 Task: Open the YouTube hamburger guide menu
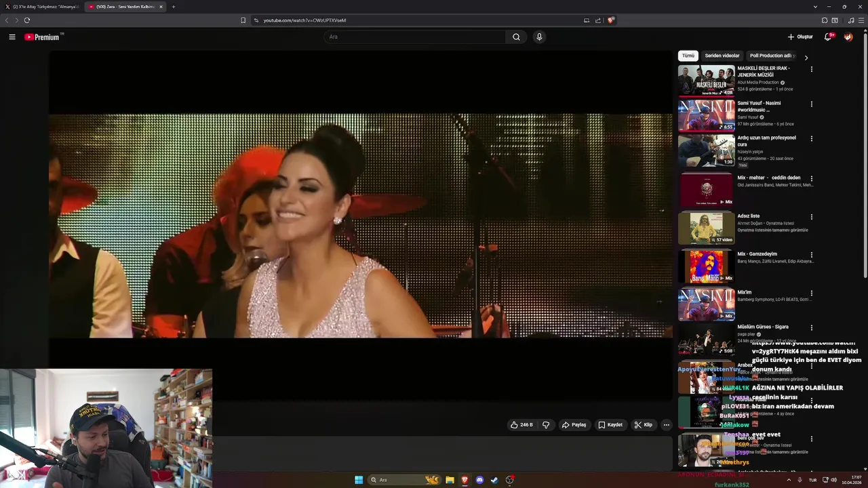point(12,37)
